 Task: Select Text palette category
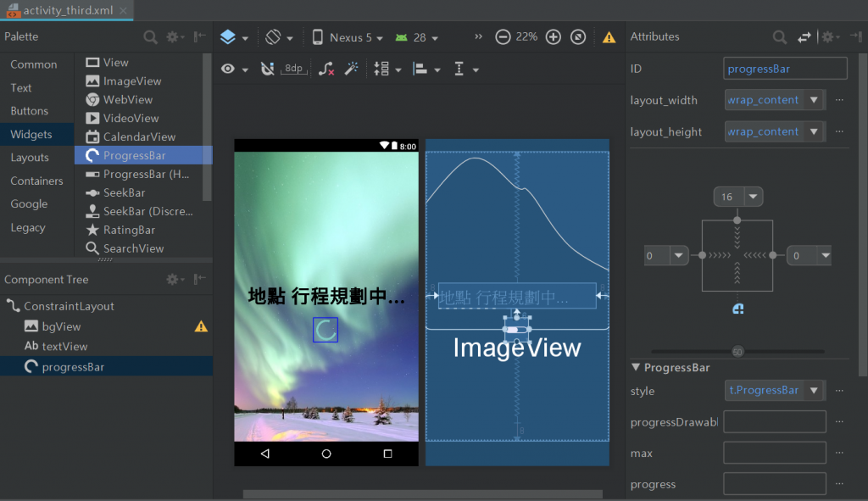(21, 87)
